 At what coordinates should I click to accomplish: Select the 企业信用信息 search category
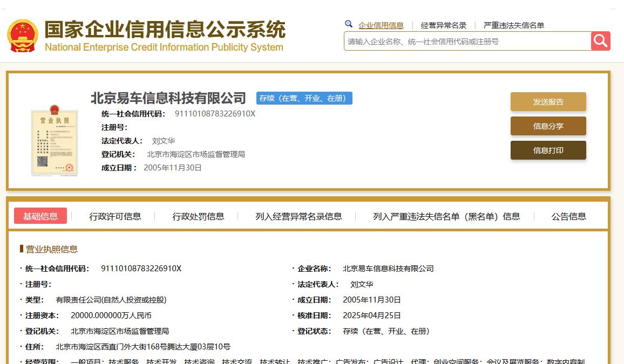(381, 25)
